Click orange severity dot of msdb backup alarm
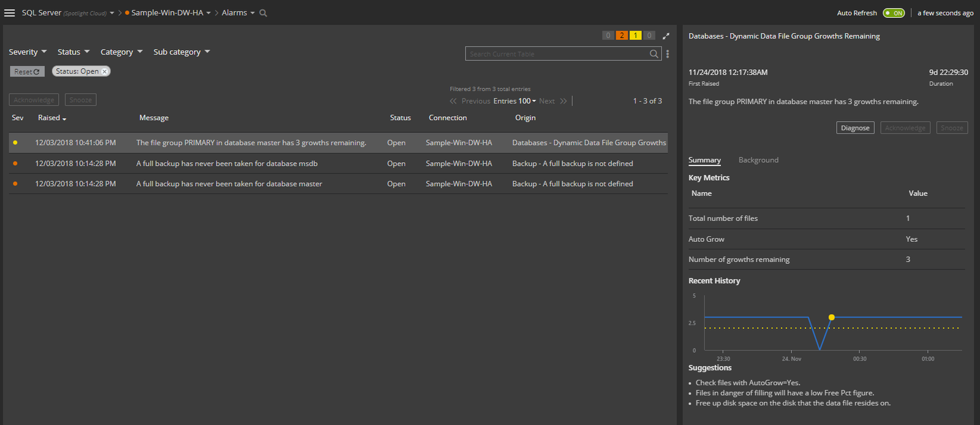This screenshot has height=425, width=980. 15,164
